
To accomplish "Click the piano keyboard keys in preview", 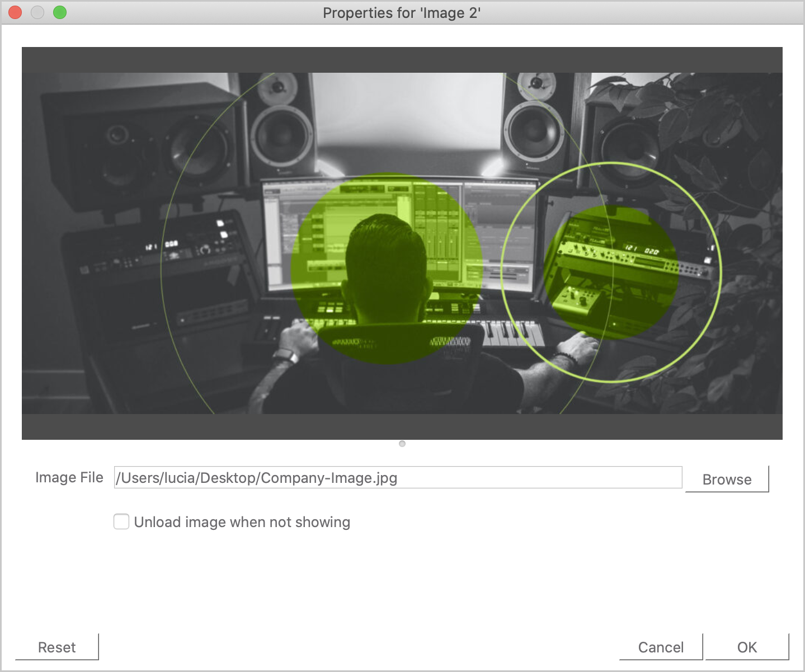I will (x=512, y=333).
